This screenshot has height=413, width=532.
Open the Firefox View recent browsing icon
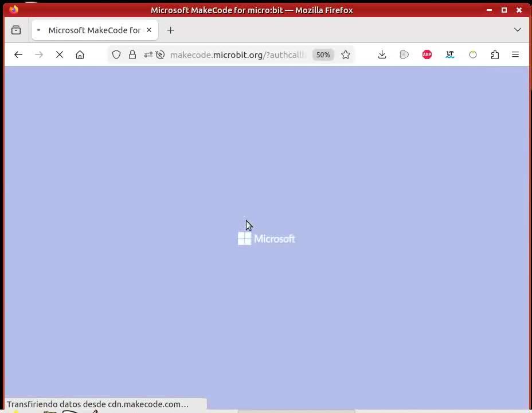point(16,30)
